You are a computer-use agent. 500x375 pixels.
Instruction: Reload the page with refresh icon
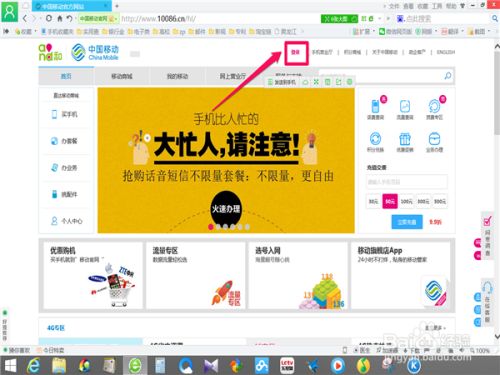[49, 18]
